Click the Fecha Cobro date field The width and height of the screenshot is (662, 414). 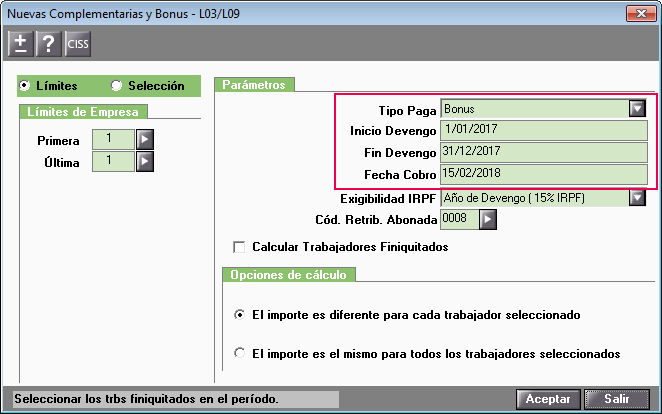pyautogui.click(x=544, y=174)
